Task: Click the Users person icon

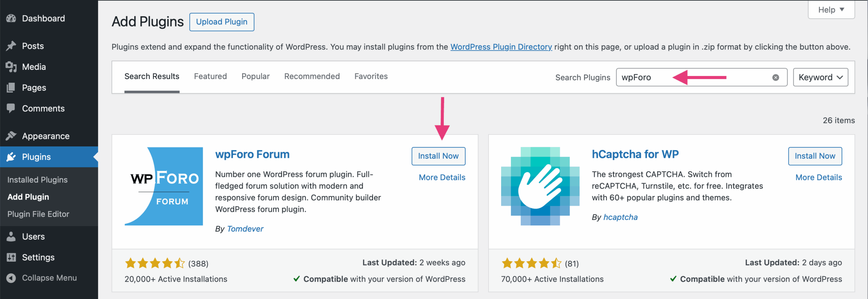Action: 11,237
